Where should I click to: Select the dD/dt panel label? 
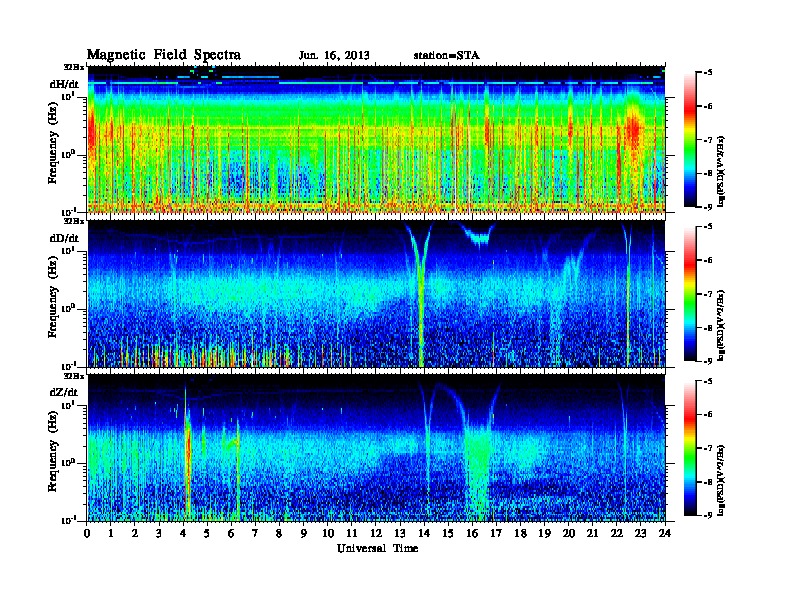click(x=64, y=238)
